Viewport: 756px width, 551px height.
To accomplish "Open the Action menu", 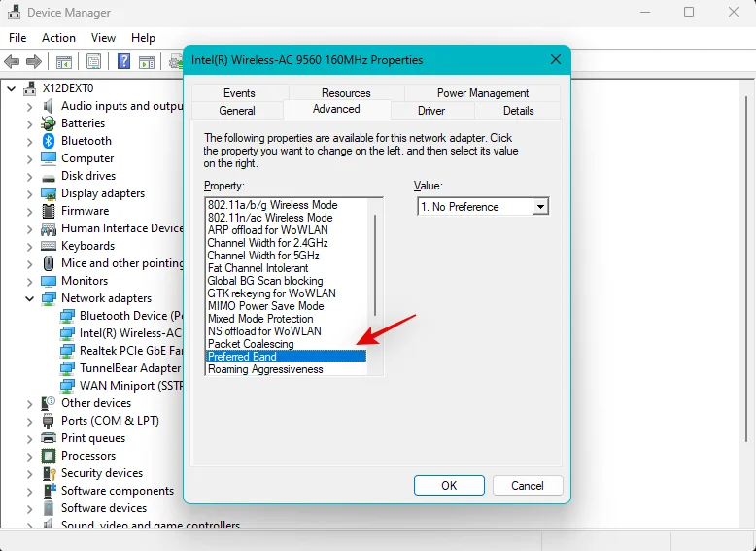I will [58, 38].
